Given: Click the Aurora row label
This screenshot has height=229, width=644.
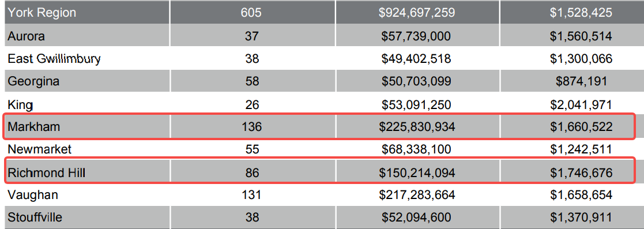Looking at the screenshot, I should click(x=86, y=35).
